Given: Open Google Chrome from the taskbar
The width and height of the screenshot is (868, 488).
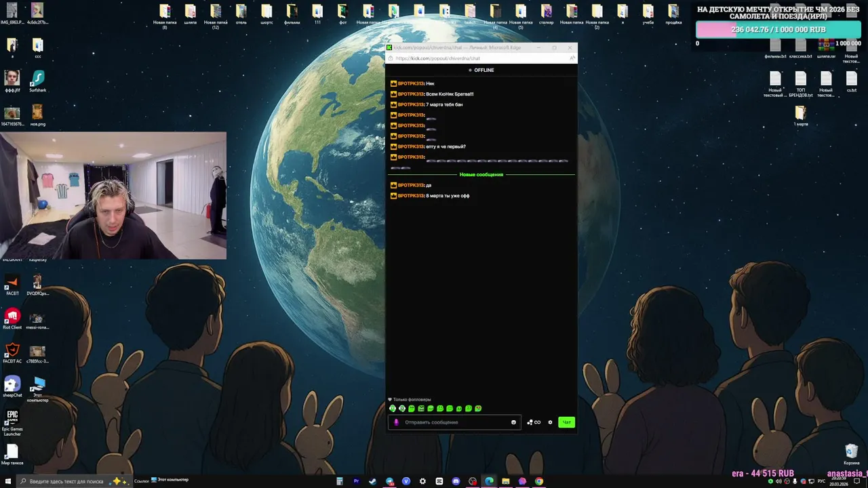Looking at the screenshot, I should tap(539, 481).
